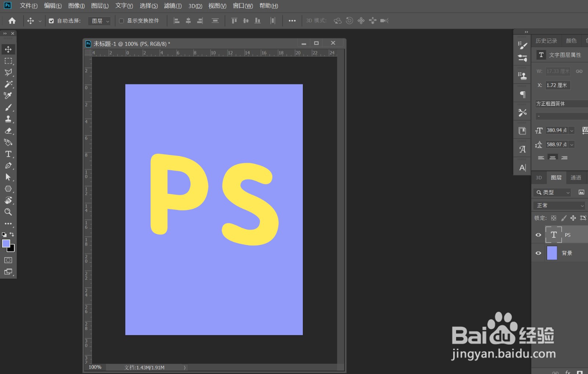This screenshot has height=374, width=588.
Task: Open the blend mode 正常 dropdown
Action: (559, 206)
